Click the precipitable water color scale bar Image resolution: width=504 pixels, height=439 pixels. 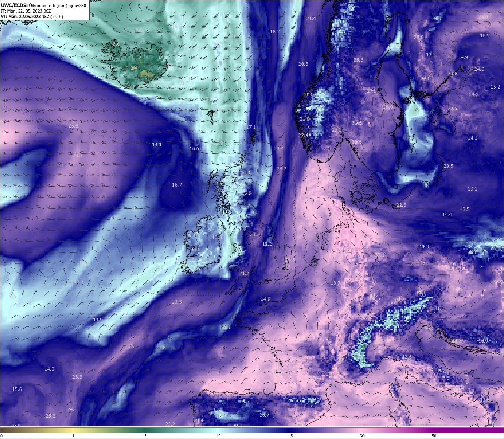(x=252, y=430)
